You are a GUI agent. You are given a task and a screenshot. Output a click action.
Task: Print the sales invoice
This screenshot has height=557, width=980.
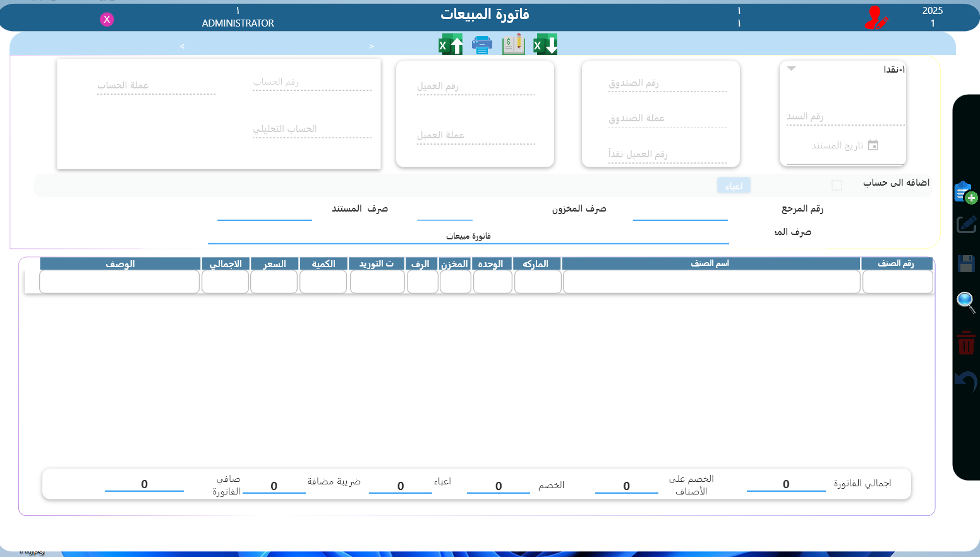[x=481, y=44]
